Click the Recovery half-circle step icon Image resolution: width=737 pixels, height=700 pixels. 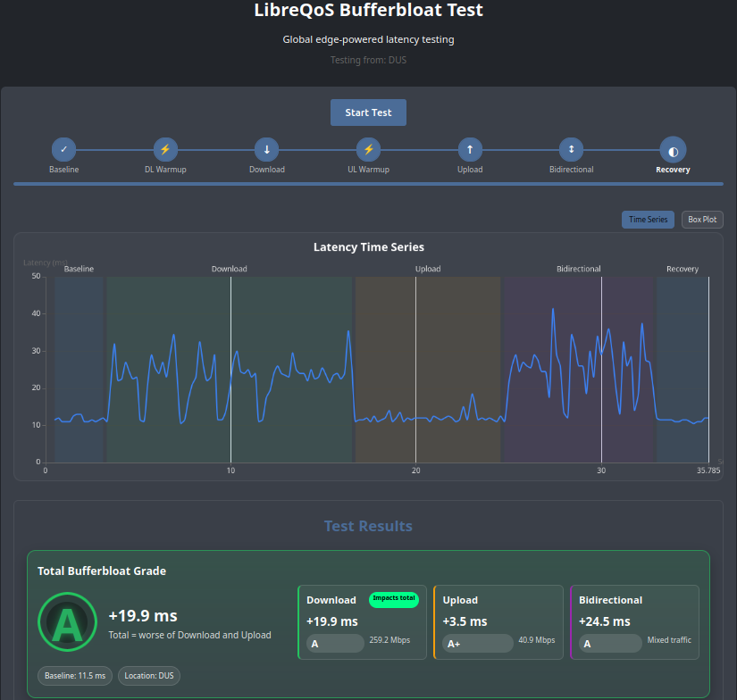[673, 150]
